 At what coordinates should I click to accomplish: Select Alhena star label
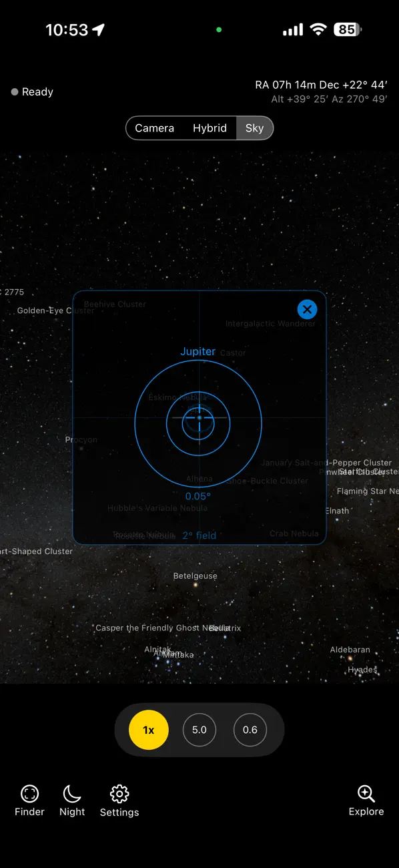click(x=199, y=479)
